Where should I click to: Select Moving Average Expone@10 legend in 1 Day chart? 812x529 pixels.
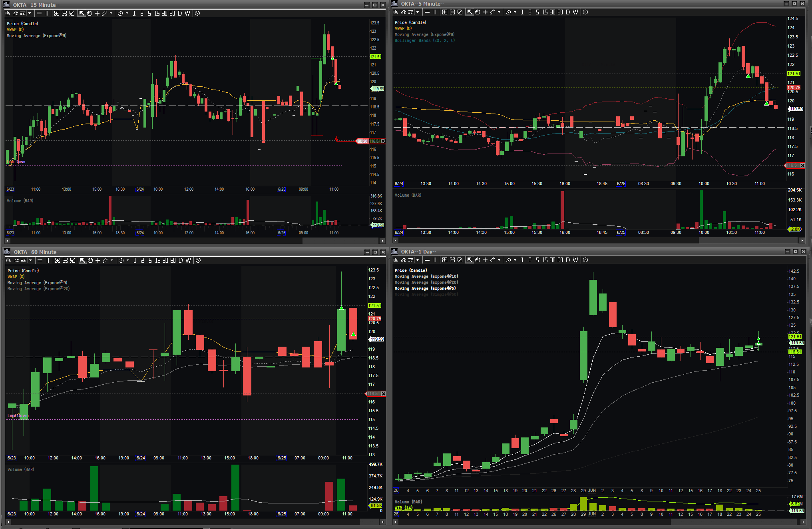click(x=426, y=276)
